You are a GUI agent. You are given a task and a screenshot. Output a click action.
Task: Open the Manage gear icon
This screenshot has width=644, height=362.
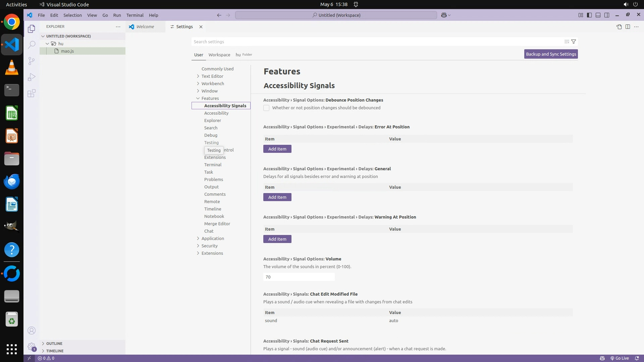point(32,347)
